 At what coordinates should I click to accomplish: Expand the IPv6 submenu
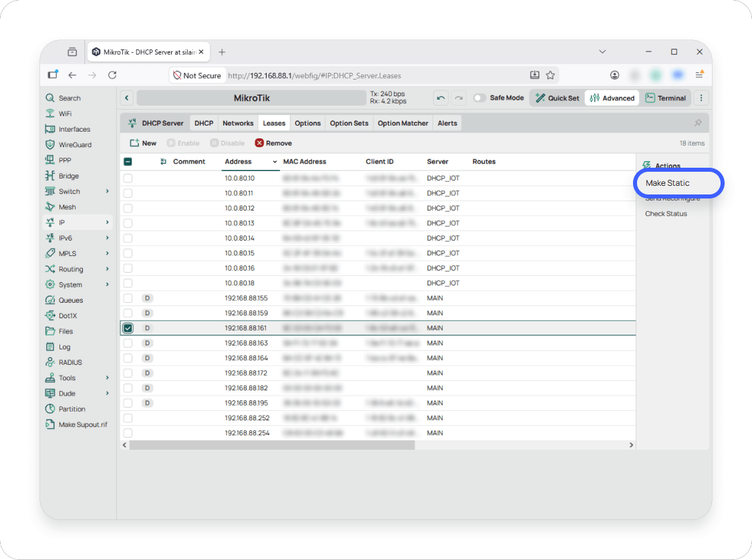coord(108,238)
